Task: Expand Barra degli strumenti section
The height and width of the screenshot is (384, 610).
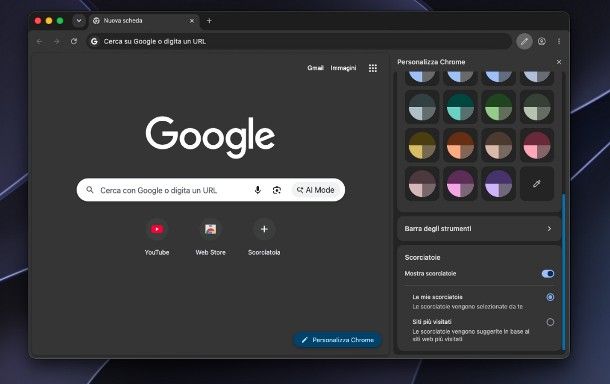Action: click(479, 229)
